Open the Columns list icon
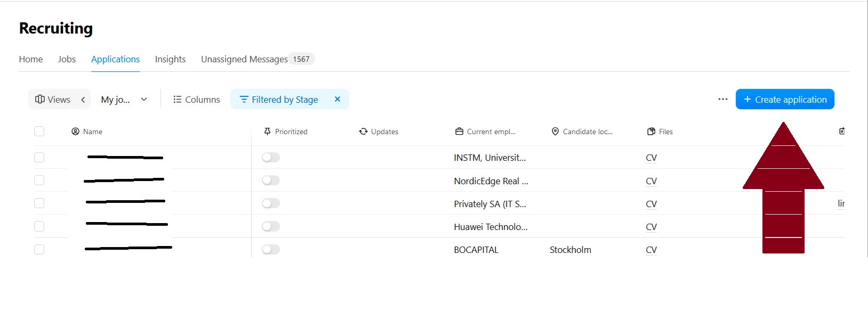Screen dimensions: 868x336 coord(178,100)
